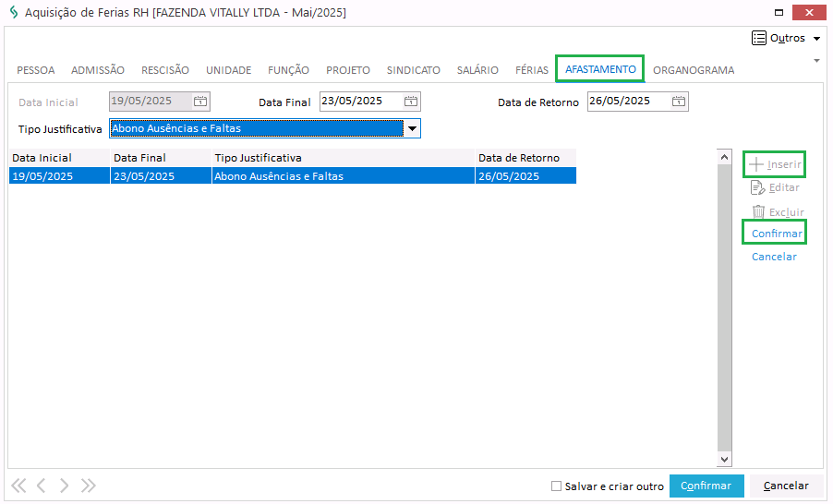The width and height of the screenshot is (833, 504).
Task: Switch to the FÉRIAS tab
Action: pyautogui.click(x=532, y=70)
